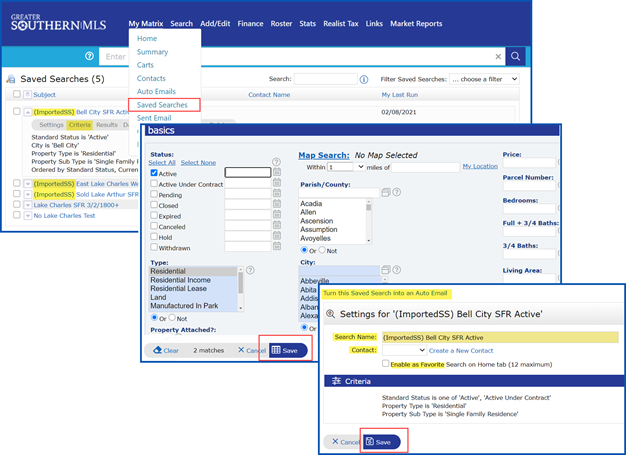
Task: Tick checkbox for East Lake Charles saved search
Action: [x=16, y=183]
